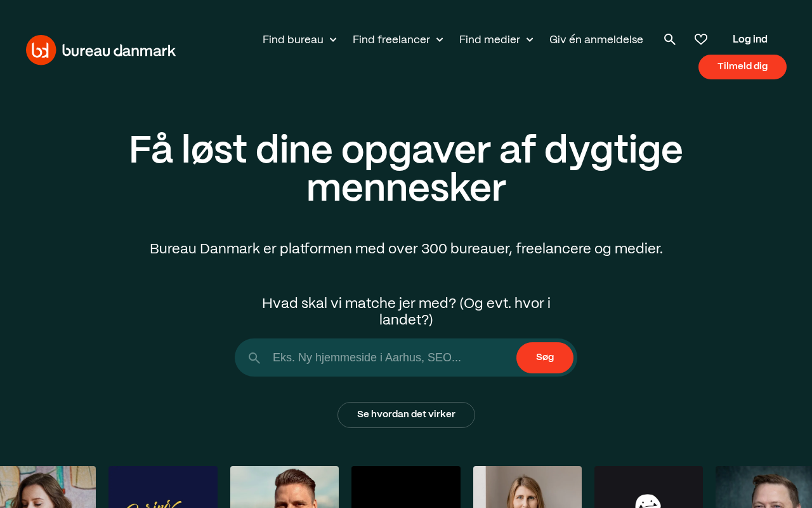Open favorites via the heart icon
This screenshot has width=812, height=508.
pyautogui.click(x=701, y=39)
